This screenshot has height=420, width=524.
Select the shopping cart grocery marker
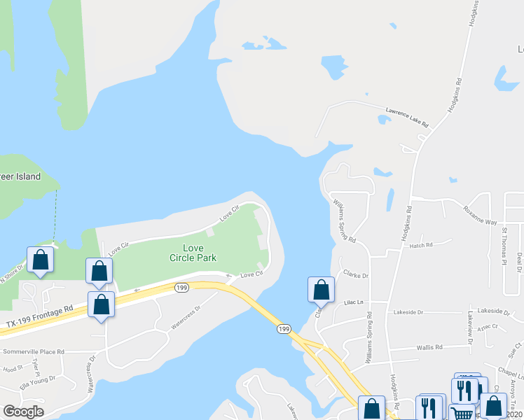[x=462, y=412]
